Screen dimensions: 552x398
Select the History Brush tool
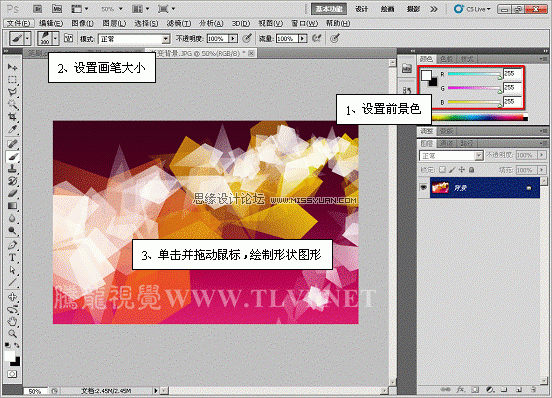click(12, 181)
